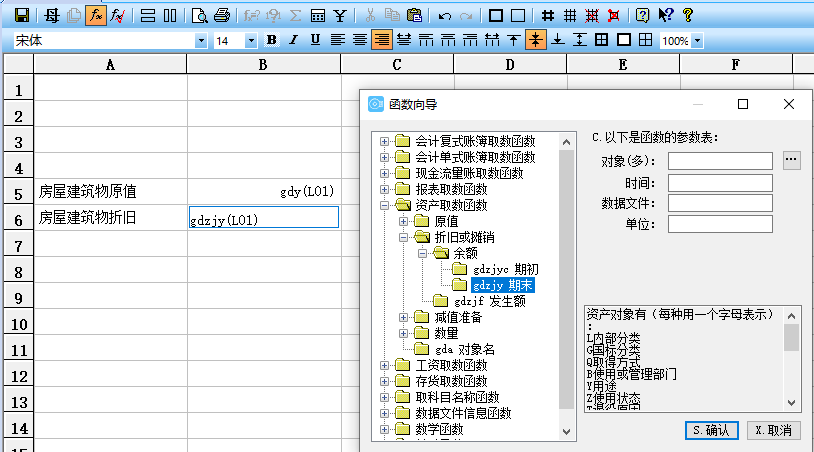814x452 pixels.
Task: Click the Sum (Σ) icon
Action: 296,15
